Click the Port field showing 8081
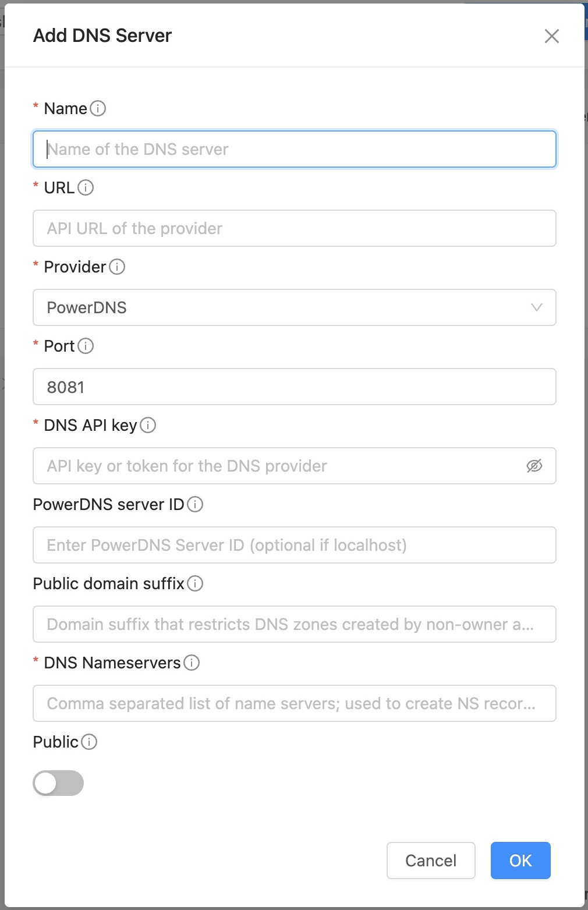588x910 pixels. tap(295, 387)
